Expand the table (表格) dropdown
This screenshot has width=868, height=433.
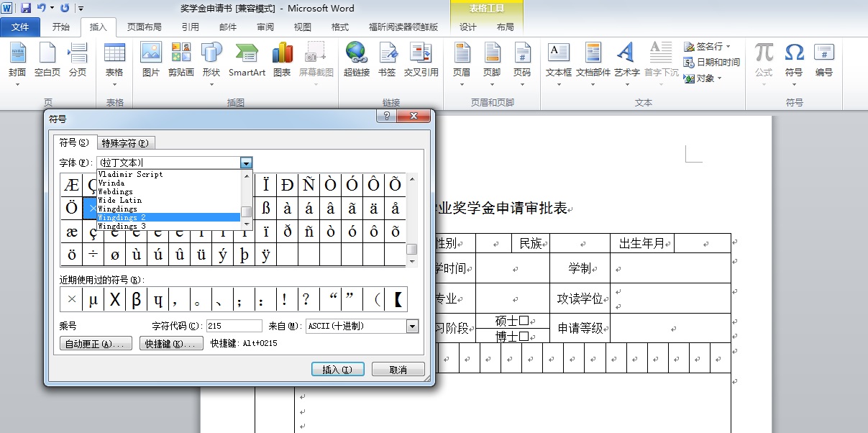point(115,84)
